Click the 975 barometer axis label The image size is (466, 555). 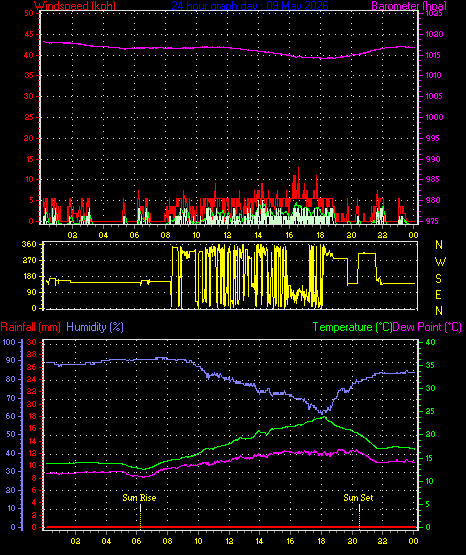pos(433,221)
